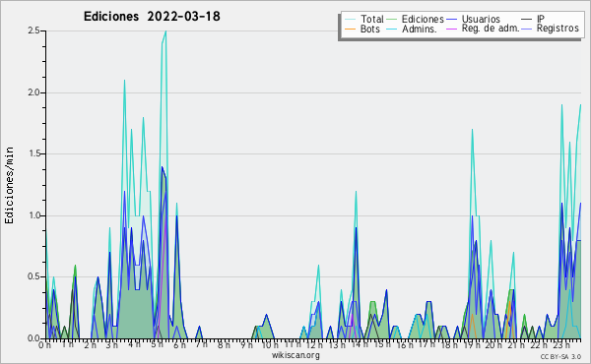Click the '0 h' x-axis label
The height and width of the screenshot is (364, 591).
tap(44, 345)
